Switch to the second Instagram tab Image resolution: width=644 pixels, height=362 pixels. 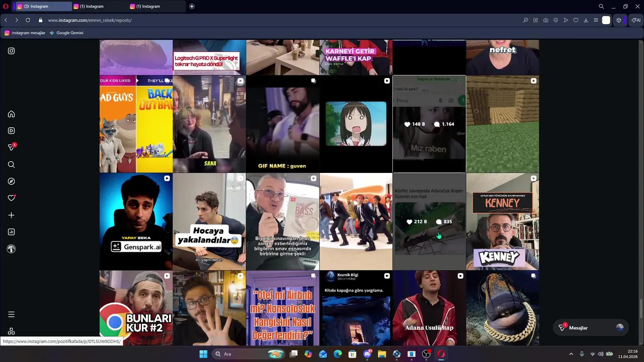click(x=100, y=6)
